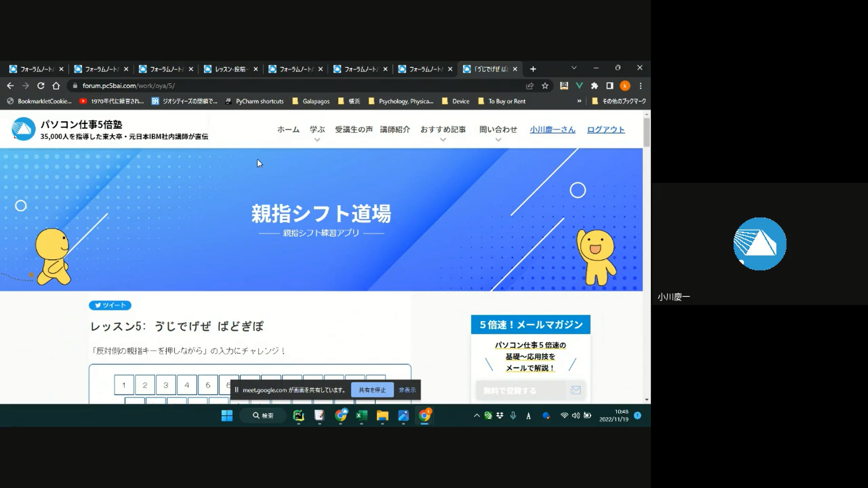Expand the おすすめ記事 dropdown
This screenshot has width=868, height=488.
[x=443, y=140]
